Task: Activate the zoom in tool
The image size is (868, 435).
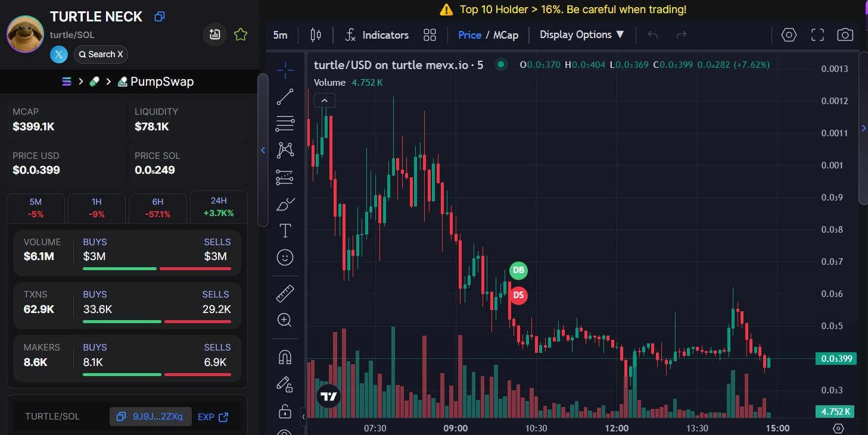Action: pyautogui.click(x=285, y=320)
